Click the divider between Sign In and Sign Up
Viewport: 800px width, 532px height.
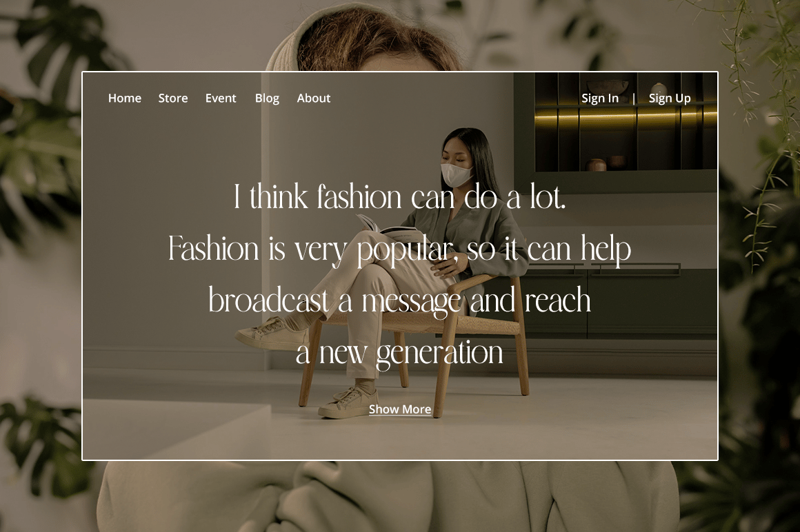(x=634, y=99)
